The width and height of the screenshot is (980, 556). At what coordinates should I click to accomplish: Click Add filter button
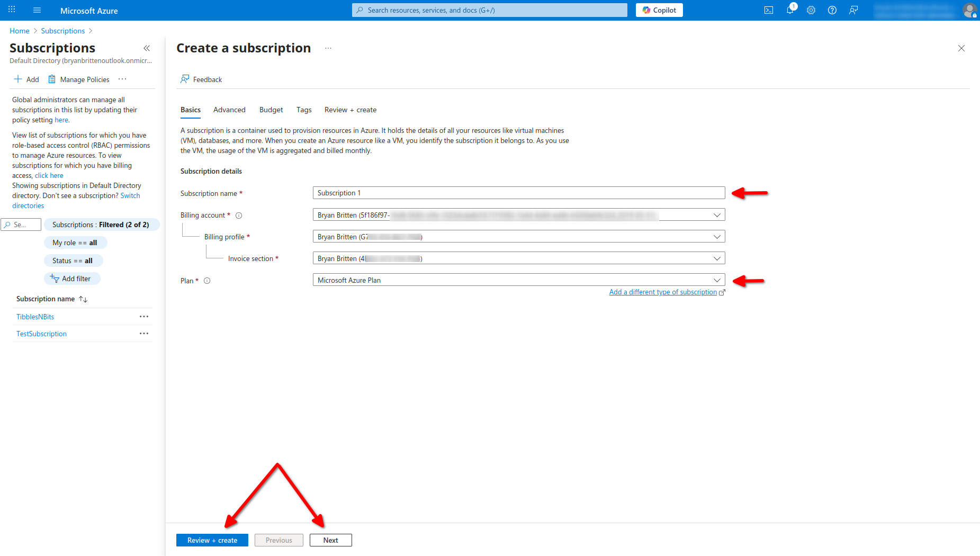(72, 279)
